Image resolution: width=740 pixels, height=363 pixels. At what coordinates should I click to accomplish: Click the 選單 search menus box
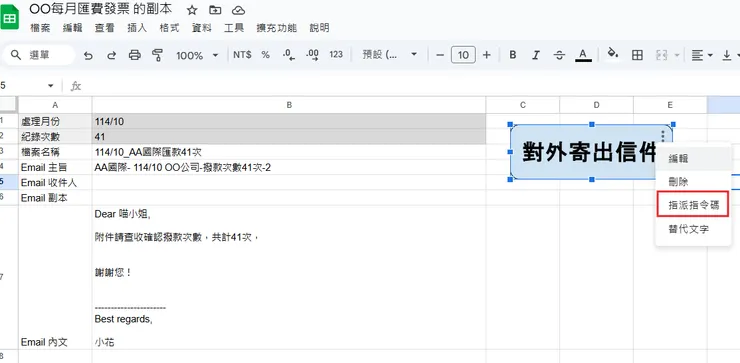38,55
